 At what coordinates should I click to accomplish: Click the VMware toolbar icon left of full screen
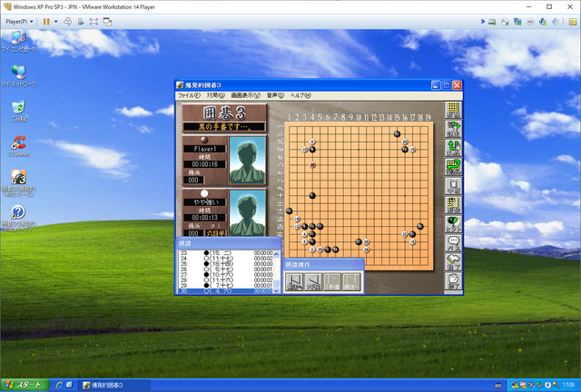pyautogui.click(x=81, y=22)
